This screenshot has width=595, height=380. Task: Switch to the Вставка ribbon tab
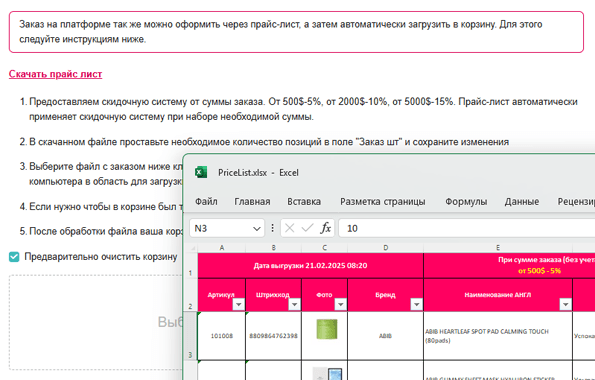pos(304,202)
